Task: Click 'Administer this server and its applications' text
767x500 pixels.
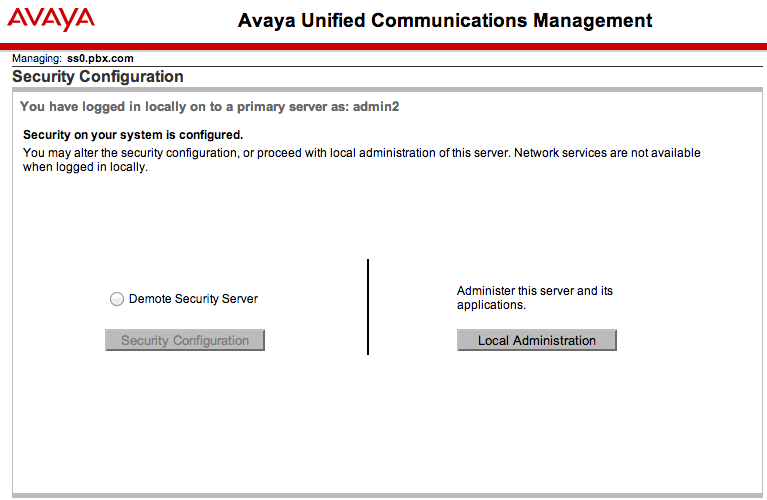Action: pos(535,297)
